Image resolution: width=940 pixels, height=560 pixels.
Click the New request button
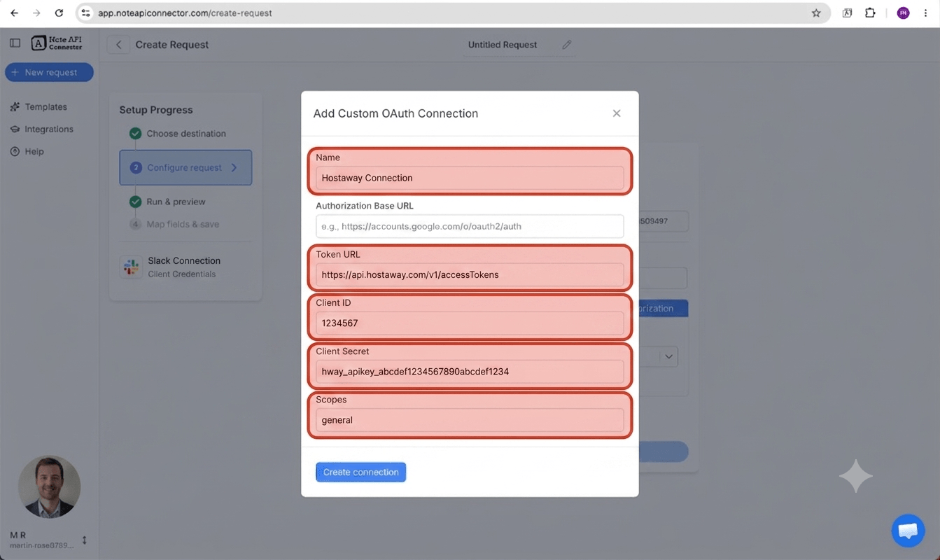coord(49,72)
